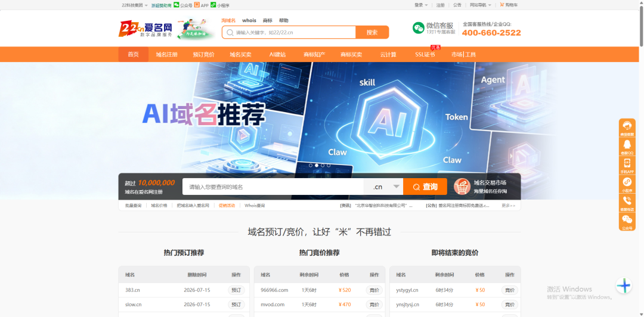Select the first banner carousel dot

point(311,166)
